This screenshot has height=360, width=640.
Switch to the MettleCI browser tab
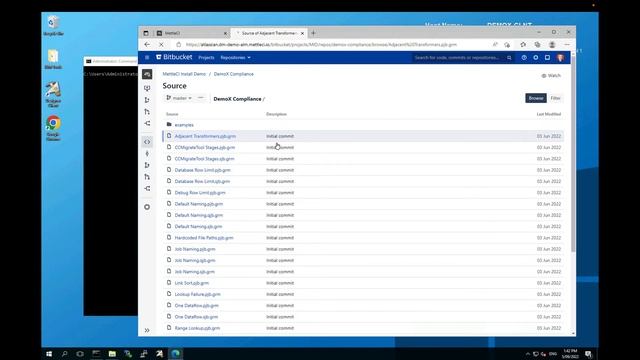(192, 33)
